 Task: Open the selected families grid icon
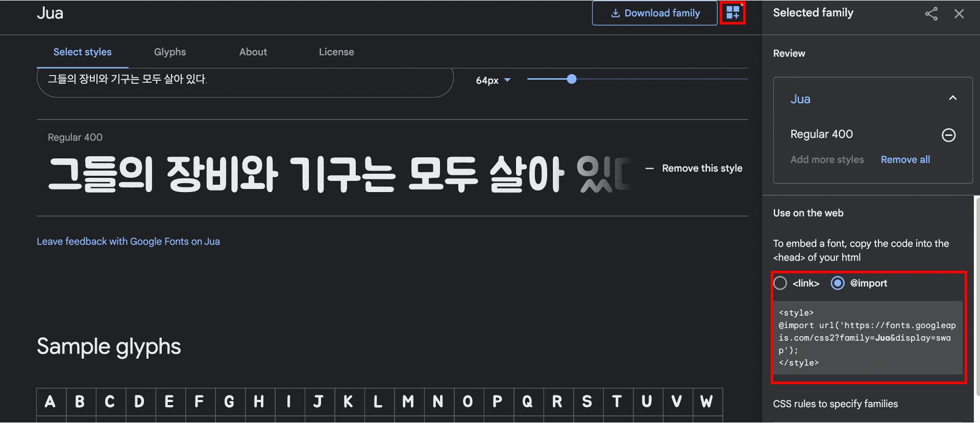(733, 13)
